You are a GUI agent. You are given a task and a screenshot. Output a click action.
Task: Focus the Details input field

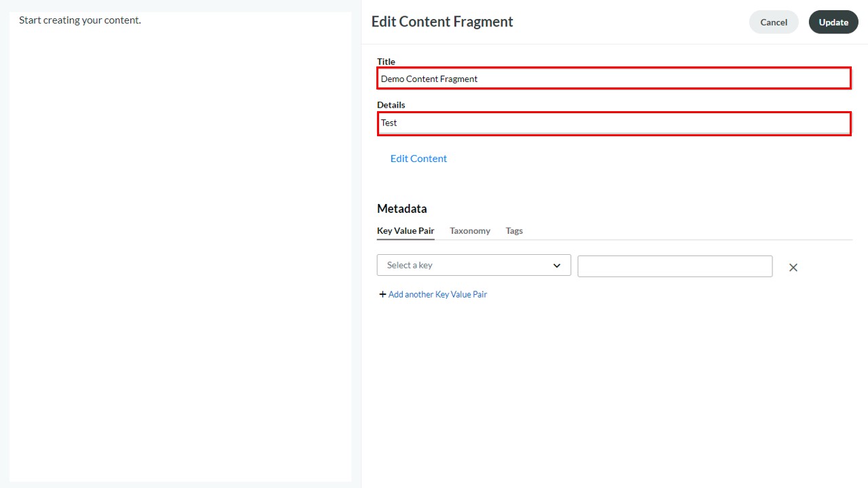(x=614, y=123)
